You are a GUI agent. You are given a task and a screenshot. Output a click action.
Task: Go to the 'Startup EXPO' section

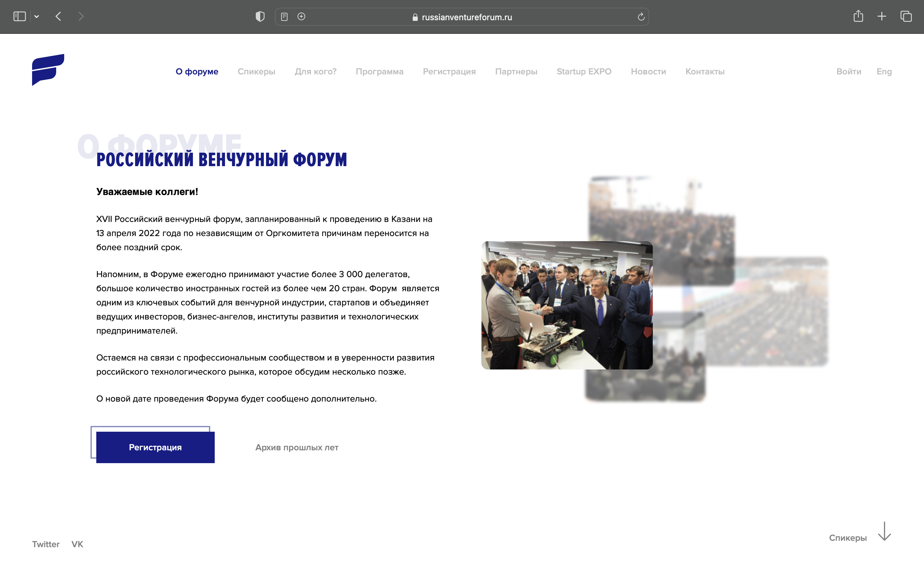(584, 71)
